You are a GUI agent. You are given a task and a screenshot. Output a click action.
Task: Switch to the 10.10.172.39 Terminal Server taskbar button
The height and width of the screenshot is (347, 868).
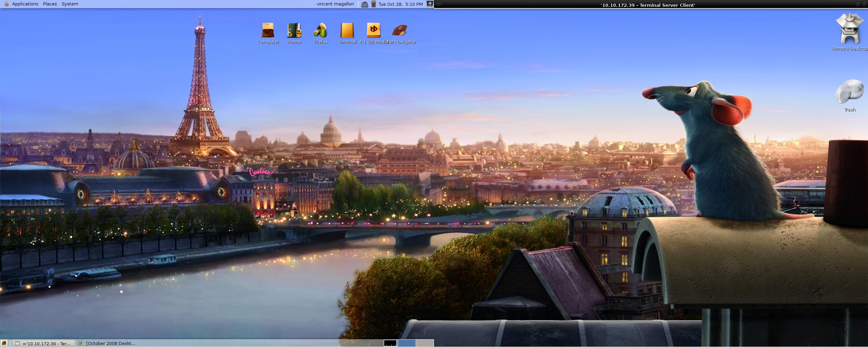point(43,343)
